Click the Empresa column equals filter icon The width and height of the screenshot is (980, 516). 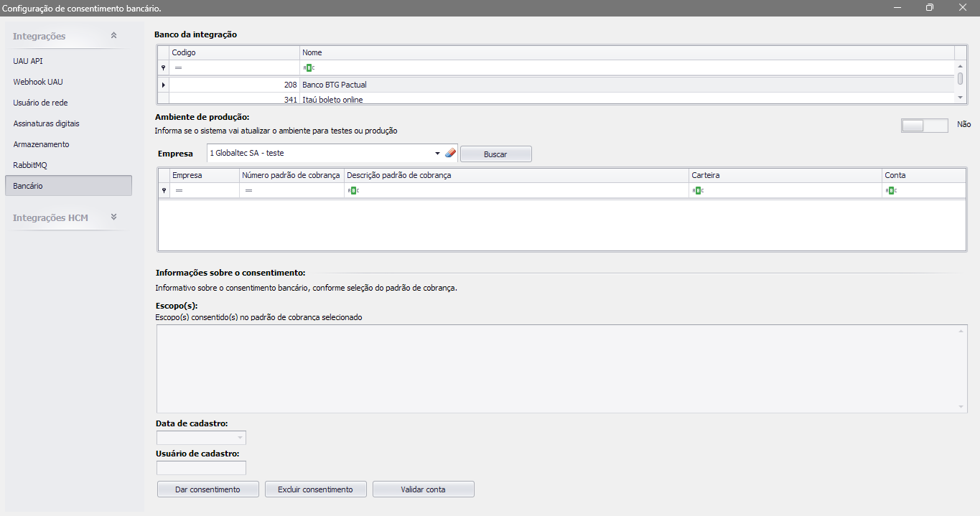tap(179, 190)
